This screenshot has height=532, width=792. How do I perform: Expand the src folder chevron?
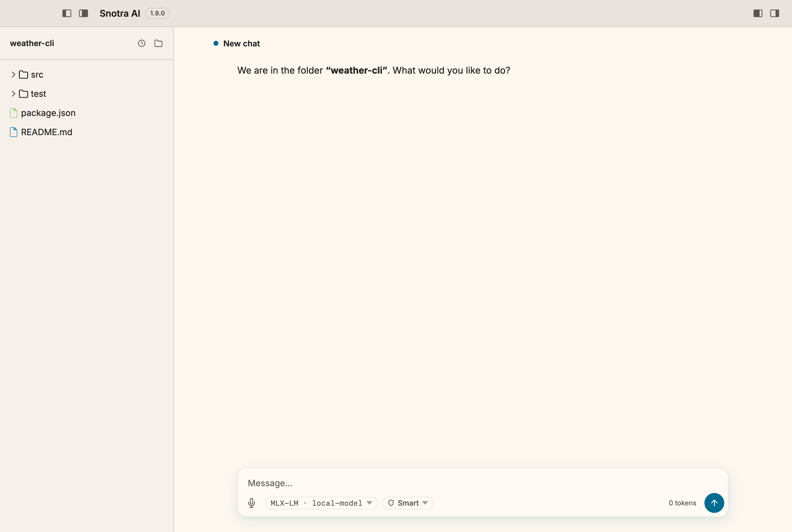coord(13,74)
